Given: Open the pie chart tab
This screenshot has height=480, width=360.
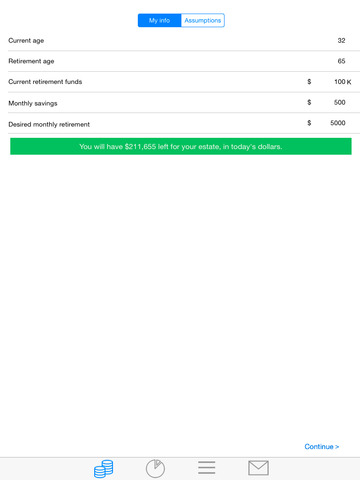Looking at the screenshot, I should pos(155,468).
